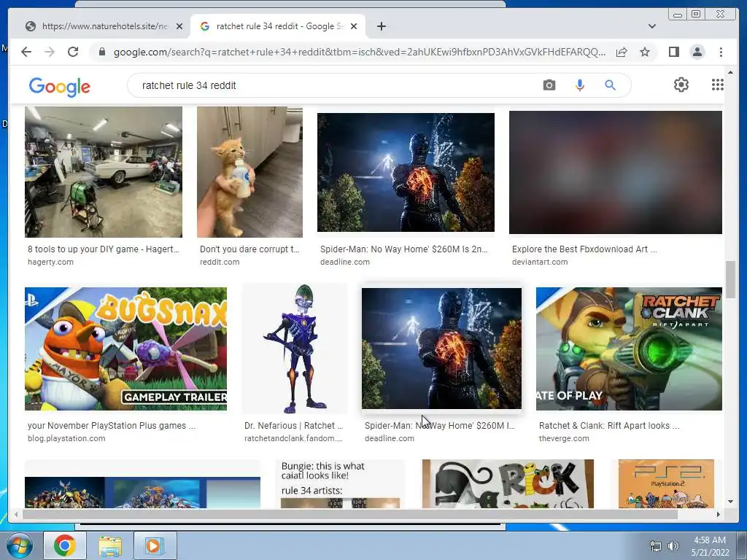Click the volume speaker tray icon
The width and height of the screenshot is (747, 560).
coord(673,546)
